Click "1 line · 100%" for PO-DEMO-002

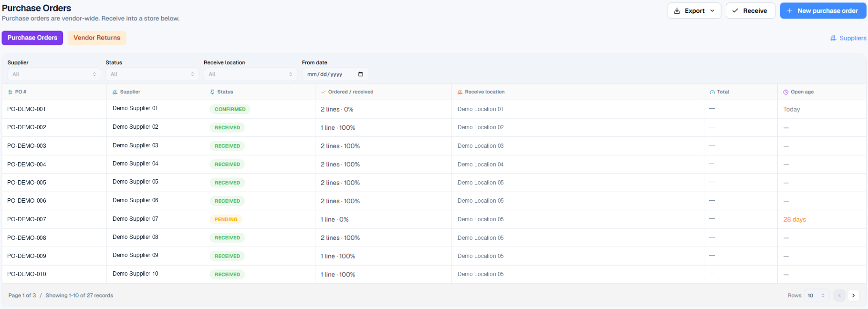tap(338, 128)
